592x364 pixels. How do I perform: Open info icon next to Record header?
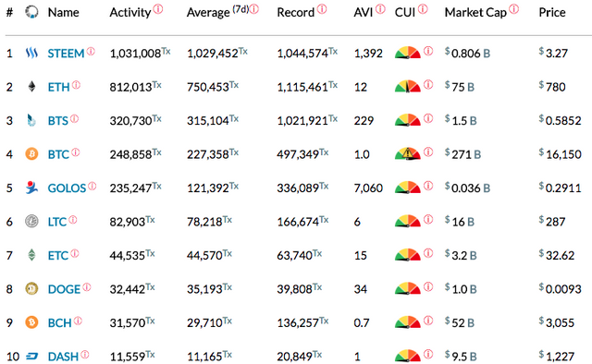tap(322, 8)
